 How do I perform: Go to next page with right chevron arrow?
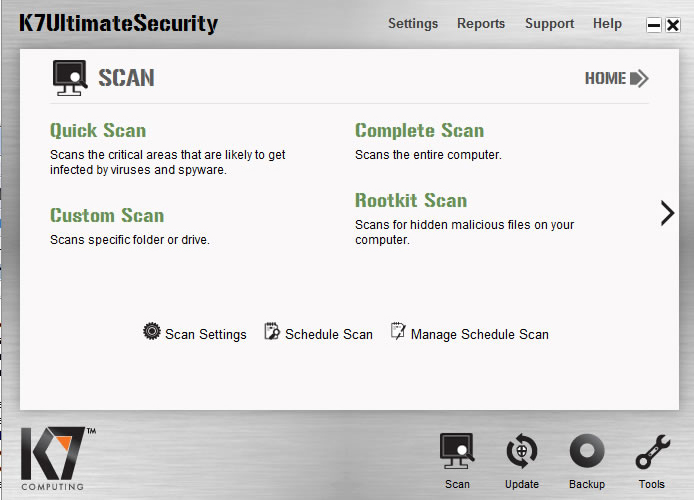tap(667, 213)
